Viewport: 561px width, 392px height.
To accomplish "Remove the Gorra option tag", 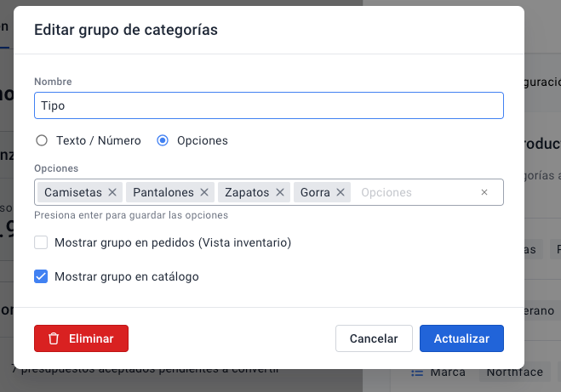I will coord(341,193).
